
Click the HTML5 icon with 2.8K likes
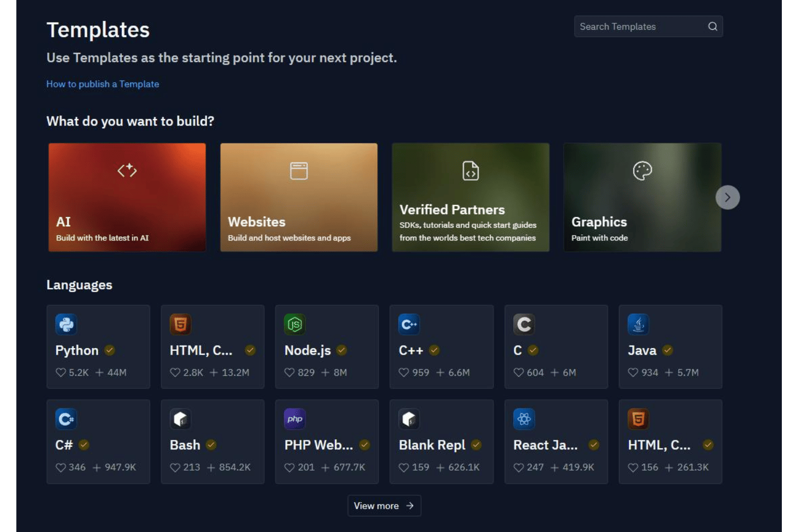pos(181,324)
